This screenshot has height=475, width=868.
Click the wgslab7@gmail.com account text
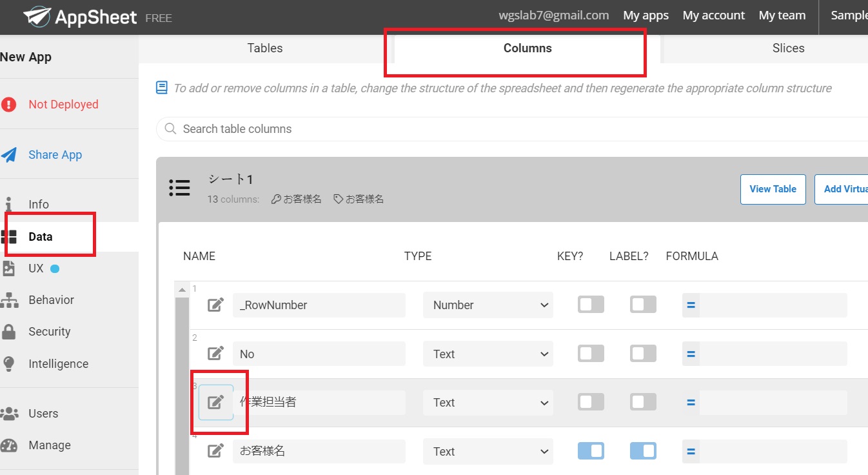(554, 15)
